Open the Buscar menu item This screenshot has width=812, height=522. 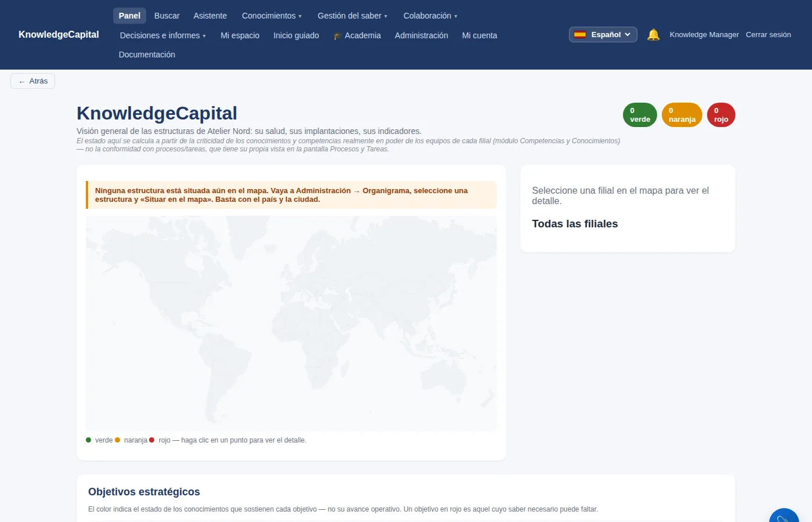click(x=166, y=16)
